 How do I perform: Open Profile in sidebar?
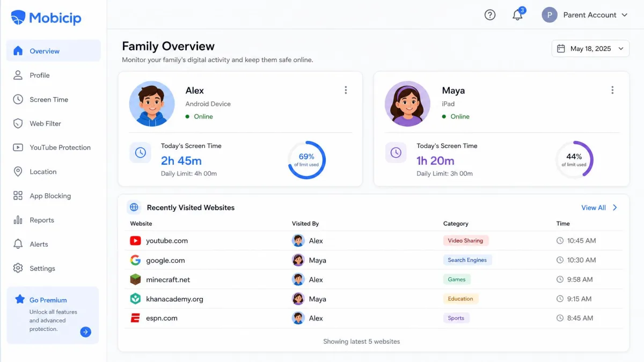[x=54, y=75]
